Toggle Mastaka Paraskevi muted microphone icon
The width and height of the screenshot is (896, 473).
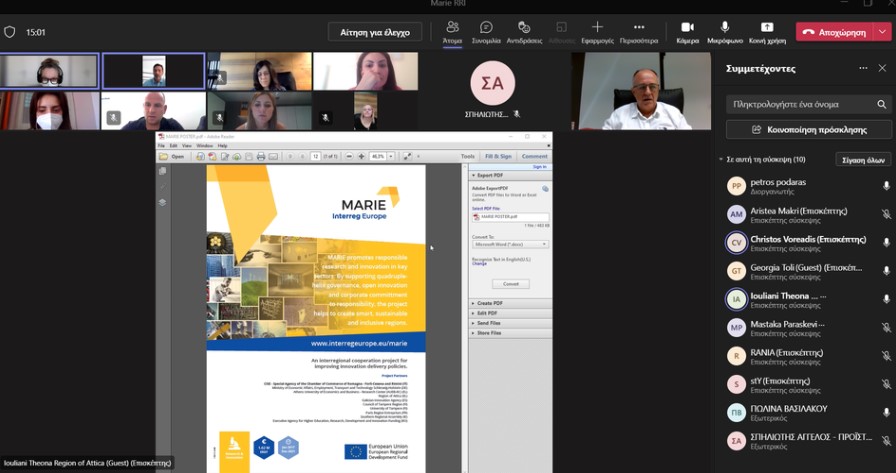point(886,327)
